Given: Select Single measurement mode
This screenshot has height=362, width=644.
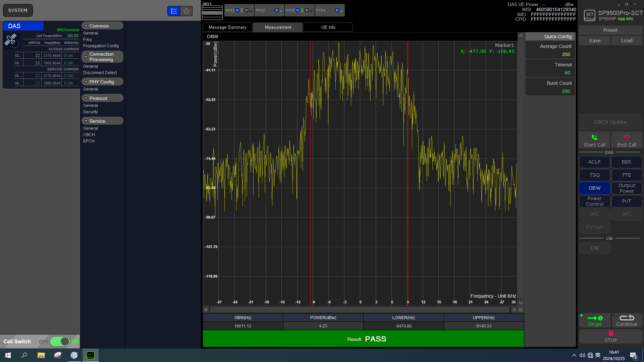Looking at the screenshot, I should (x=594, y=320).
